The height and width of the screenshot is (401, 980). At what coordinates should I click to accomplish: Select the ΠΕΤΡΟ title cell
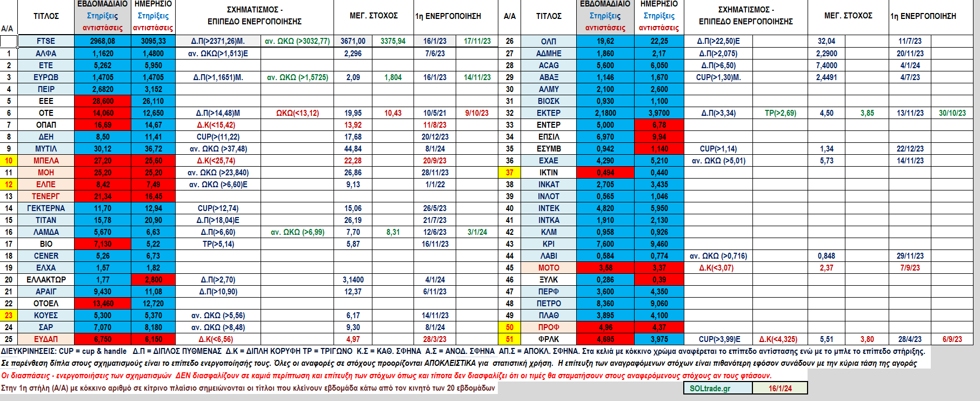click(x=549, y=304)
